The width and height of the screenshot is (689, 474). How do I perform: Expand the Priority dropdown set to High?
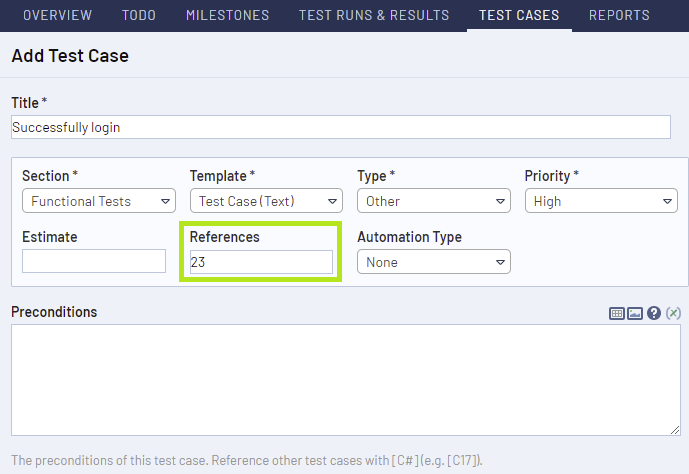601,201
